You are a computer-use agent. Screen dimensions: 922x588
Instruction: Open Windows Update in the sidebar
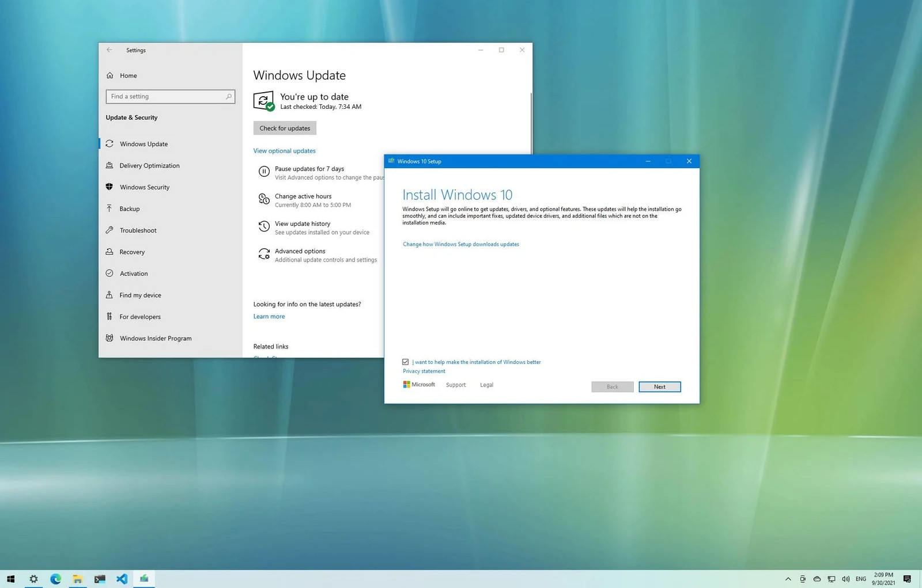(144, 143)
